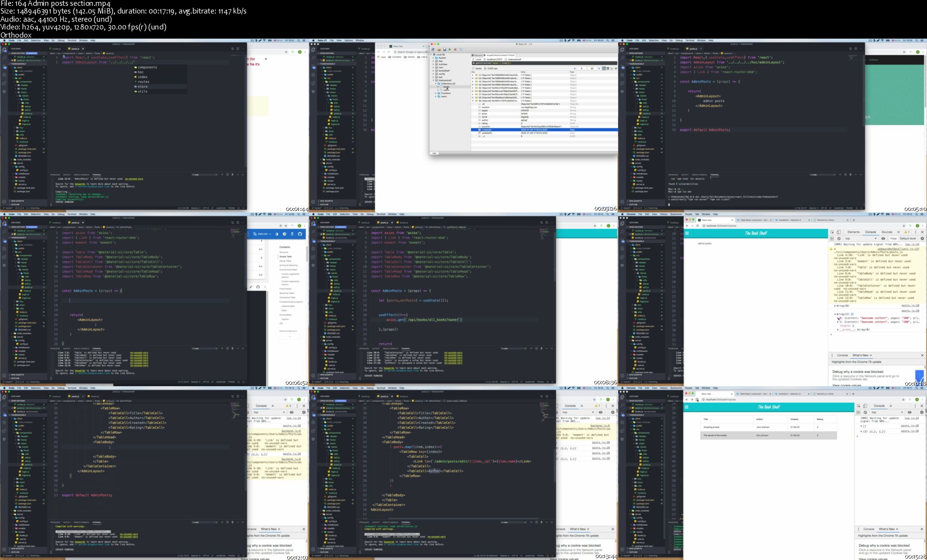Toggle GitHub icon in 00:06:52 Material-UI header
The image size is (927, 560).
[x=300, y=234]
